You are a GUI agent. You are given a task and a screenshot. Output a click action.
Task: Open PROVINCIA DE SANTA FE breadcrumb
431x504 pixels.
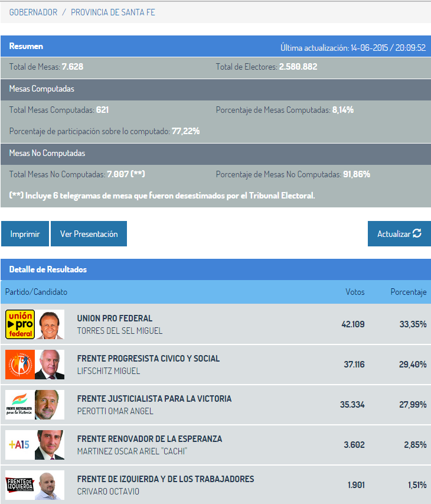(x=113, y=12)
